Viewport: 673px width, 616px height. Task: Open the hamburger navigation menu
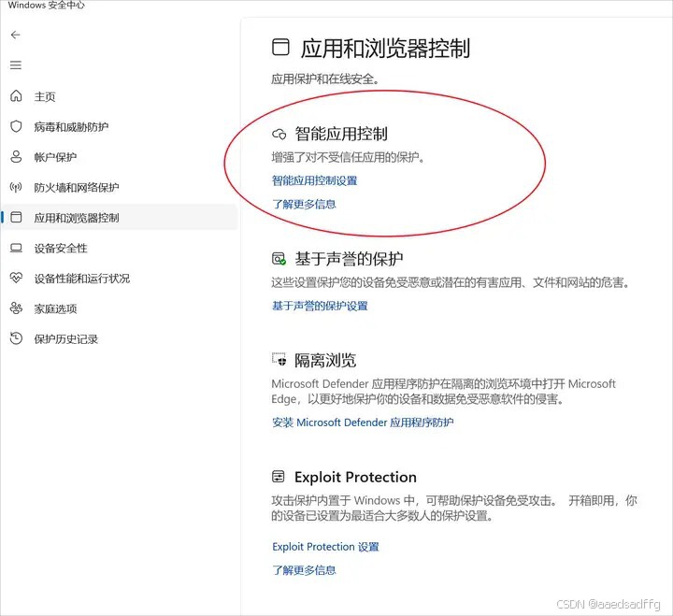point(16,65)
